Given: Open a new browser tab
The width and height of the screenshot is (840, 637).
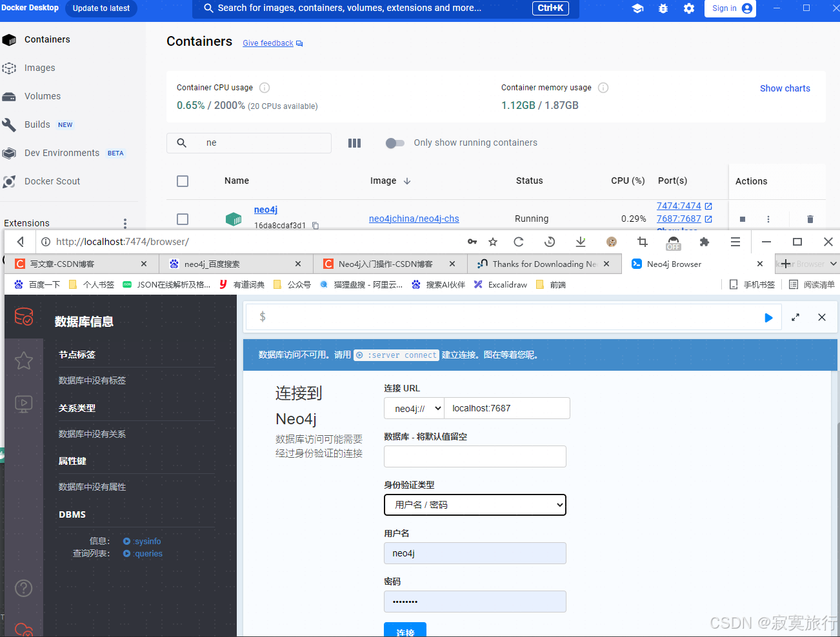Looking at the screenshot, I should click(785, 264).
